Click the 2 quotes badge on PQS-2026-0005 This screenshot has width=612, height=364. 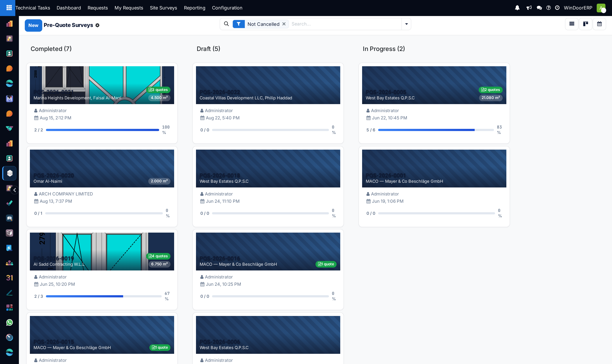[x=491, y=90]
